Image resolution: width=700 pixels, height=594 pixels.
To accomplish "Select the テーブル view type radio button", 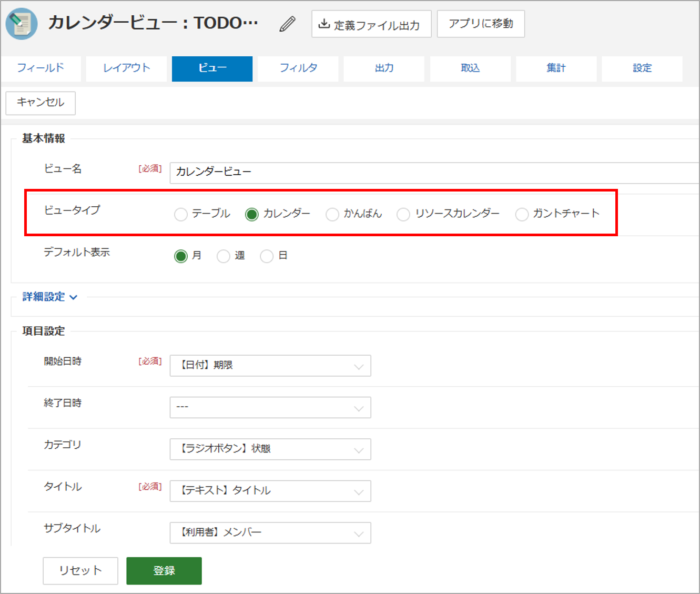I will [181, 214].
